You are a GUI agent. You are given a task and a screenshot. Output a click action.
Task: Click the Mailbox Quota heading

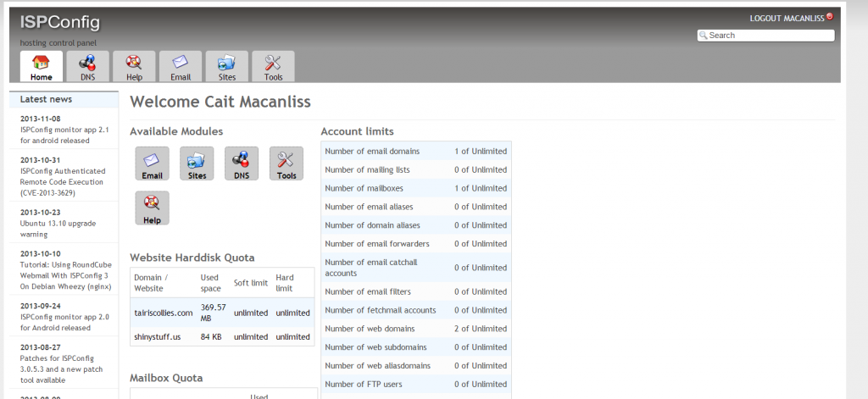(x=166, y=378)
